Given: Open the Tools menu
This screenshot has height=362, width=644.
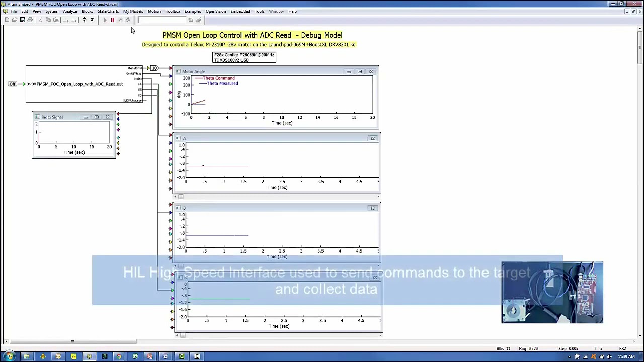Looking at the screenshot, I should coord(260,11).
